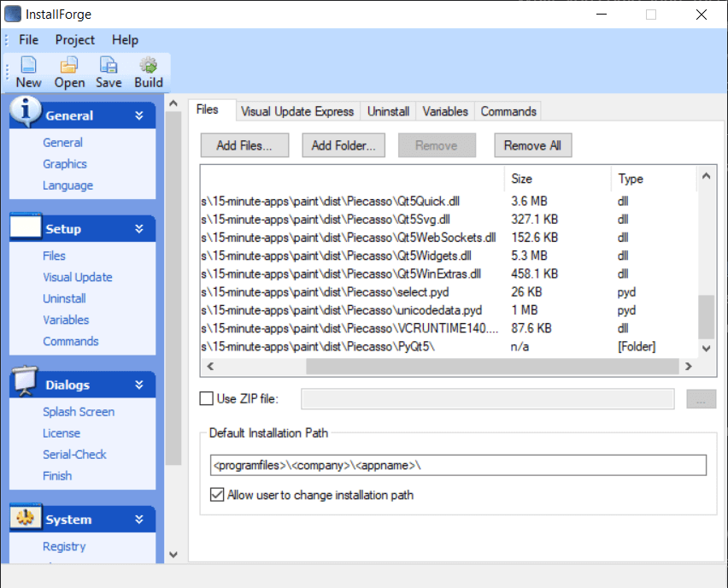
Task: Switch to the Variables tab
Action: point(445,111)
